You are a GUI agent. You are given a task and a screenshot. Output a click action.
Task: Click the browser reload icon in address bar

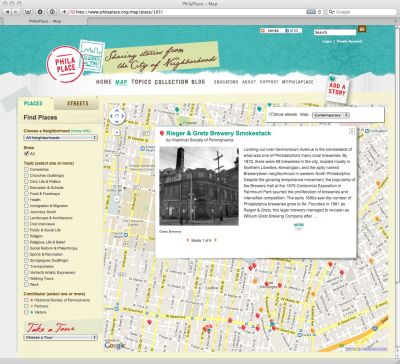(320, 12)
